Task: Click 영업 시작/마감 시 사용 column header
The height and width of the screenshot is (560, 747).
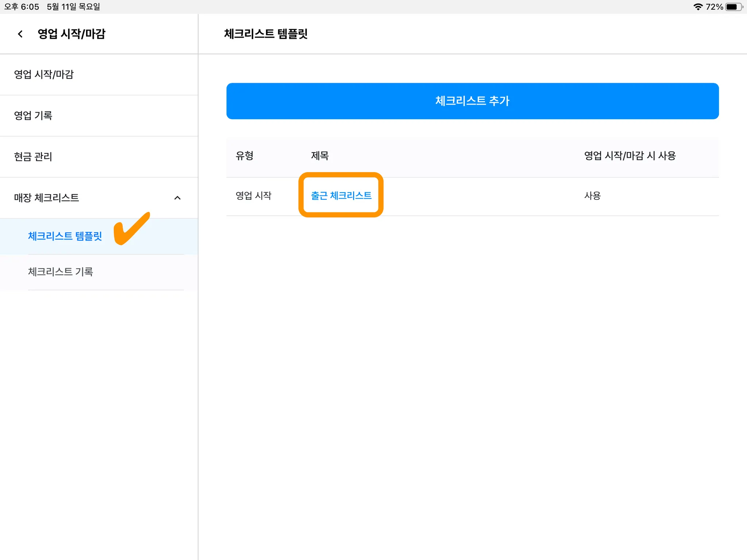Action: 630,156
